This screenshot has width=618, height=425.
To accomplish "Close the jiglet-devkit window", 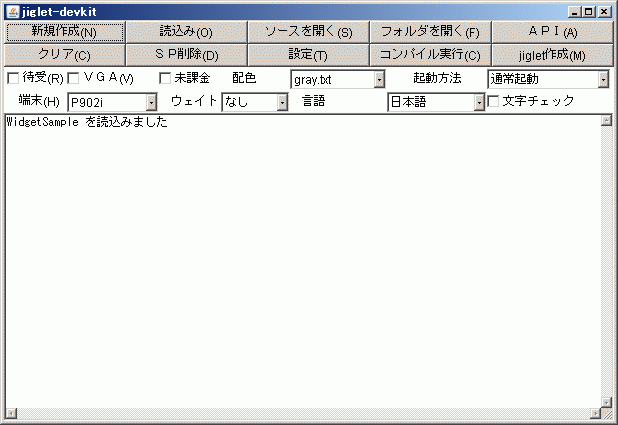I will click(x=604, y=12).
